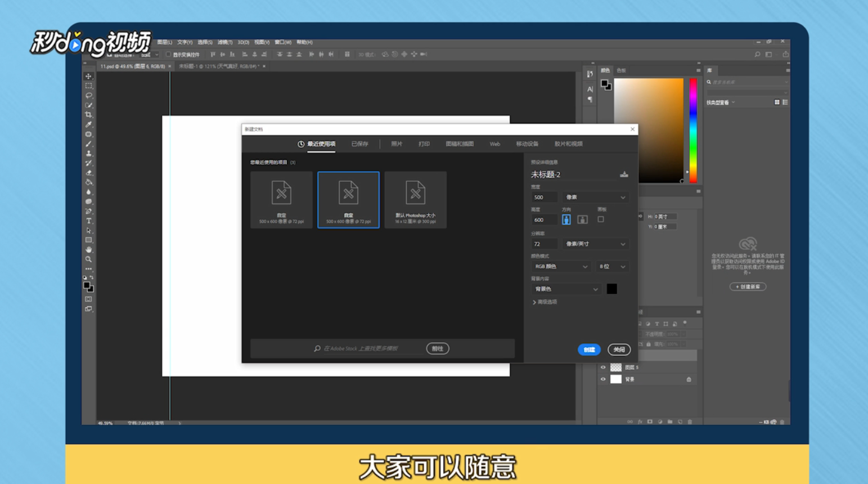
Task: Open the width unit 像素 dropdown
Action: tap(595, 198)
